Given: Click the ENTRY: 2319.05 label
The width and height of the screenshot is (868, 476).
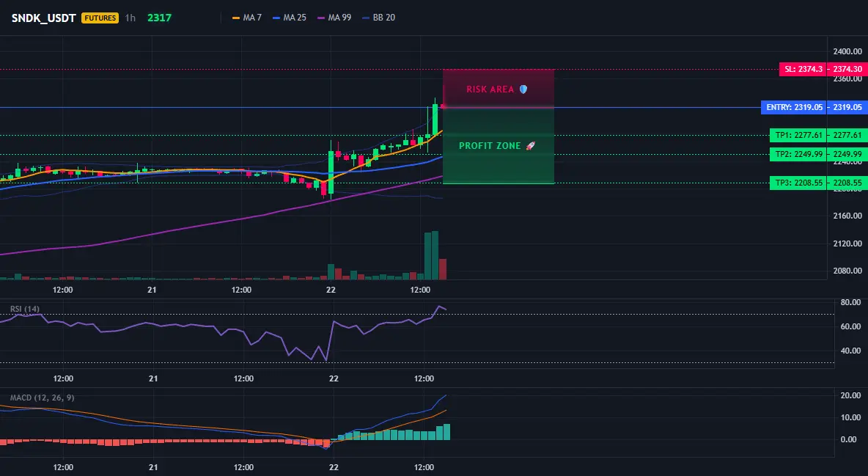Looking at the screenshot, I should click(x=794, y=108).
